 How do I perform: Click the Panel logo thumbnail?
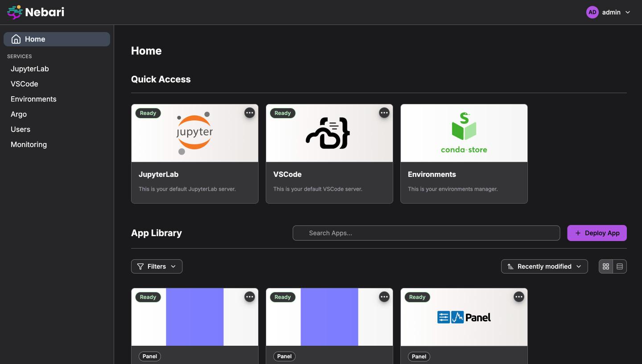[464, 317]
